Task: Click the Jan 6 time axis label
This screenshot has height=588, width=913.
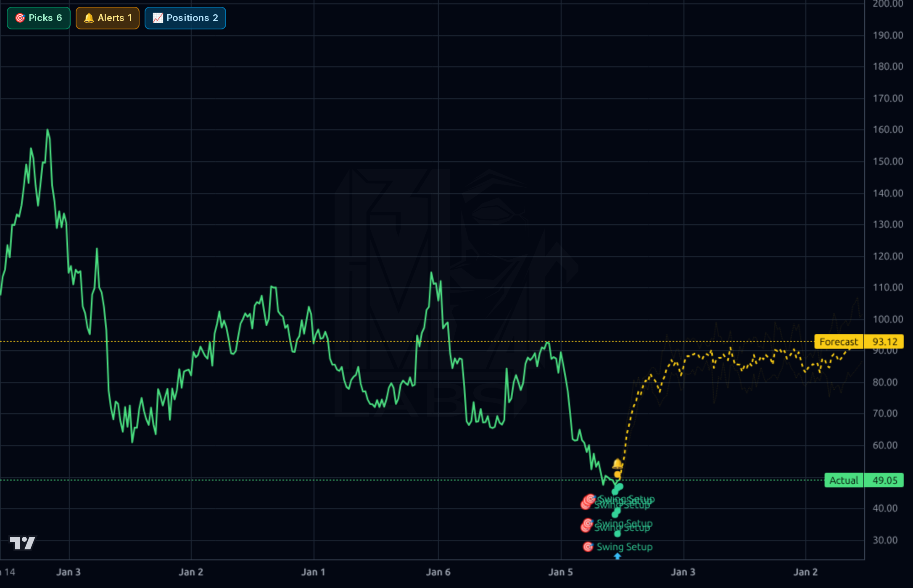Action: click(x=438, y=572)
